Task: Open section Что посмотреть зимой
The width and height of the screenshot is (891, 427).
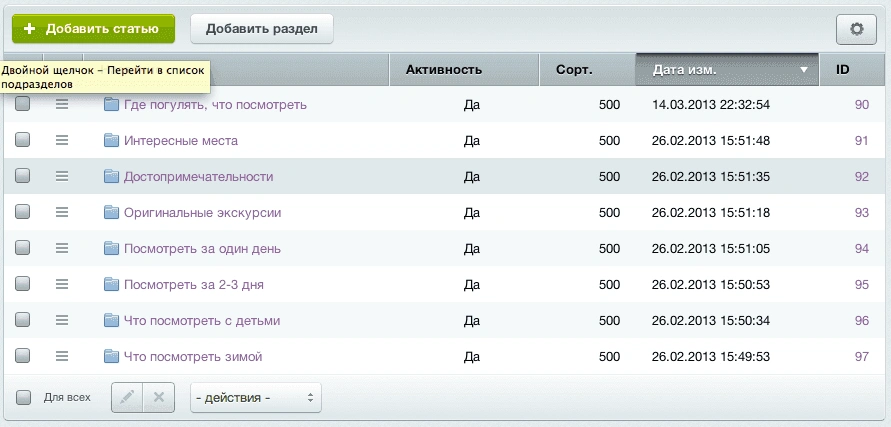Action: [x=193, y=357]
